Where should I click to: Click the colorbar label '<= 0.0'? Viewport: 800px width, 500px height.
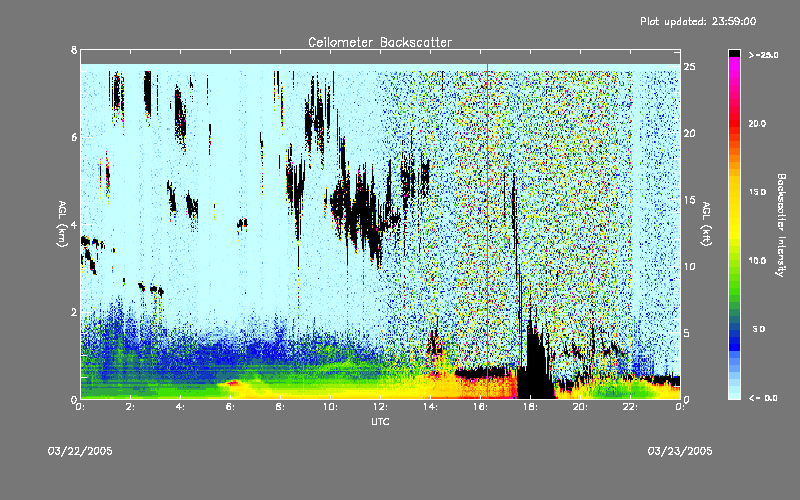coord(763,398)
